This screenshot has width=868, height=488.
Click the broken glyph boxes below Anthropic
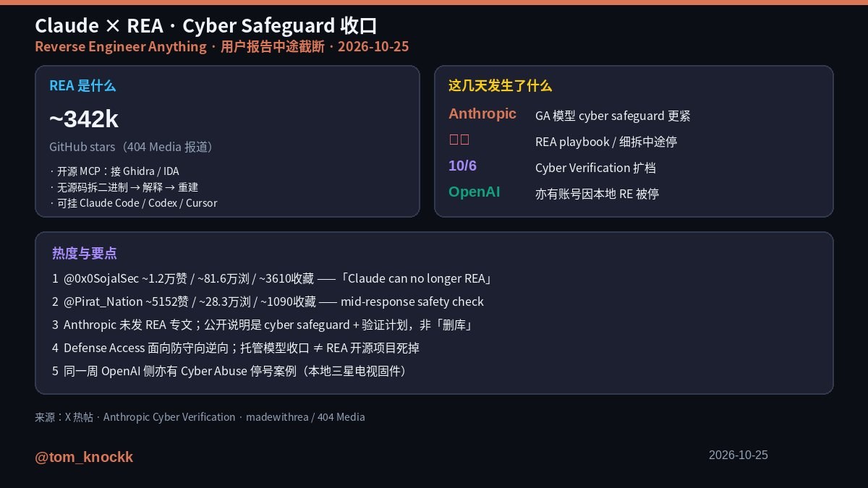click(459, 140)
